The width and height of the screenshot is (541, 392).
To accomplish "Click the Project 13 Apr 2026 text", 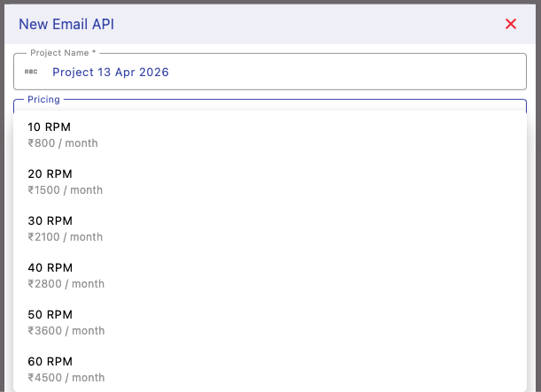I will [x=111, y=72].
